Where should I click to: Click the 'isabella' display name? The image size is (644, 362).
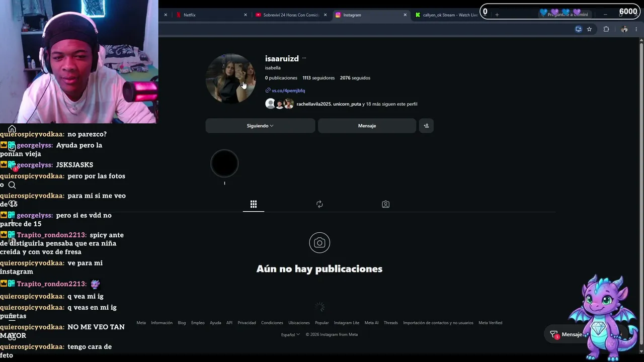click(273, 68)
